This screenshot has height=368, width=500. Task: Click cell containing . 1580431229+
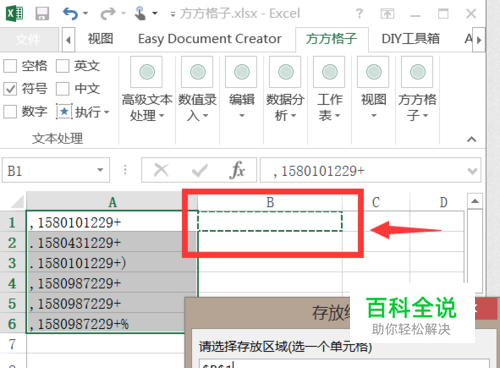pos(112,243)
